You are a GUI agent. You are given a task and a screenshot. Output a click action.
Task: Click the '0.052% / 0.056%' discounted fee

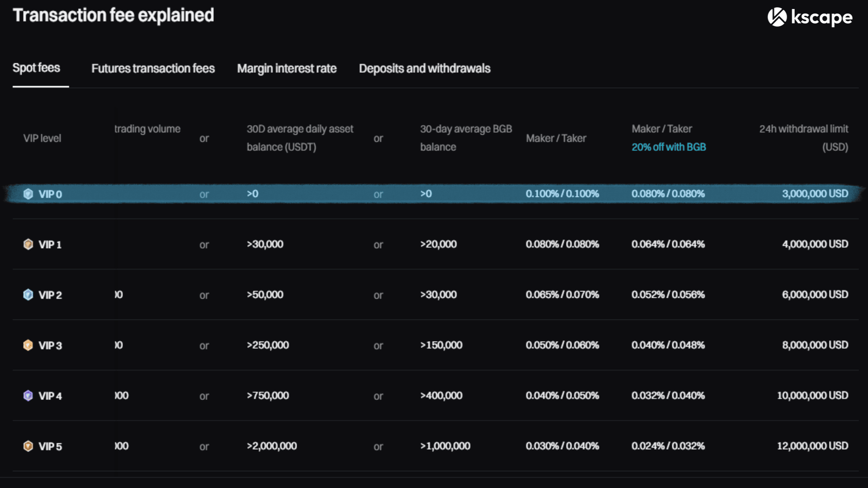point(668,295)
